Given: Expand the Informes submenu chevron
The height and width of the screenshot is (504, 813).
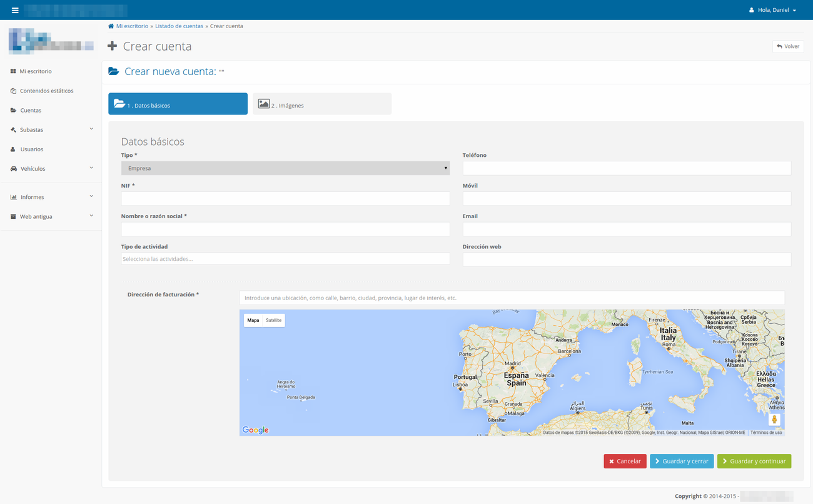Looking at the screenshot, I should (x=91, y=196).
